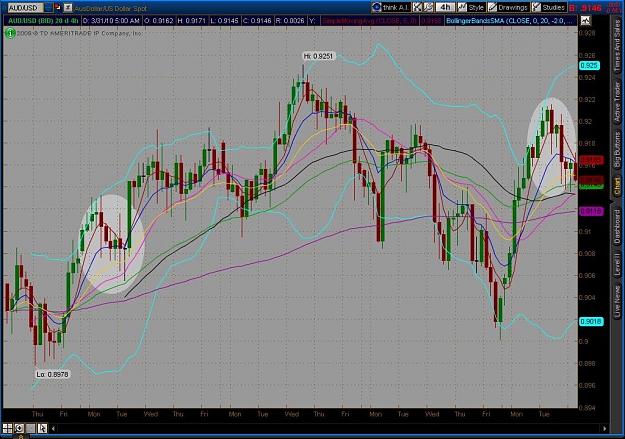Click the left scroll arrow of the time scrollbar

(53, 429)
